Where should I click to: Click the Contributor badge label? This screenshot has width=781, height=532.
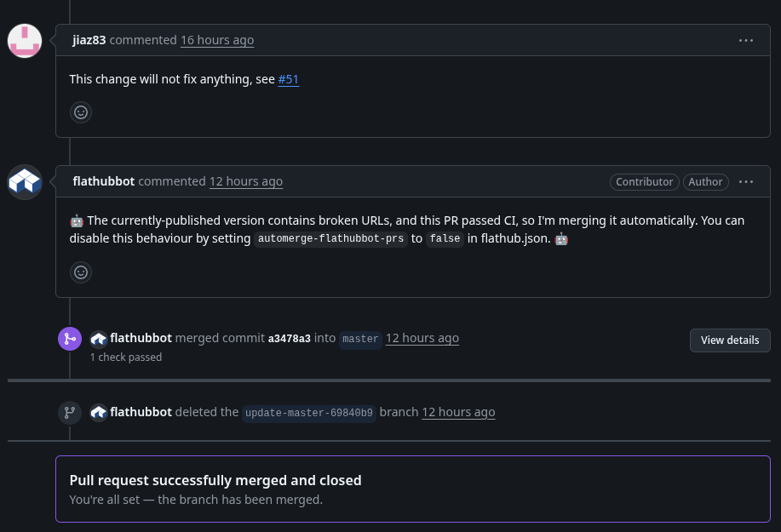point(645,181)
